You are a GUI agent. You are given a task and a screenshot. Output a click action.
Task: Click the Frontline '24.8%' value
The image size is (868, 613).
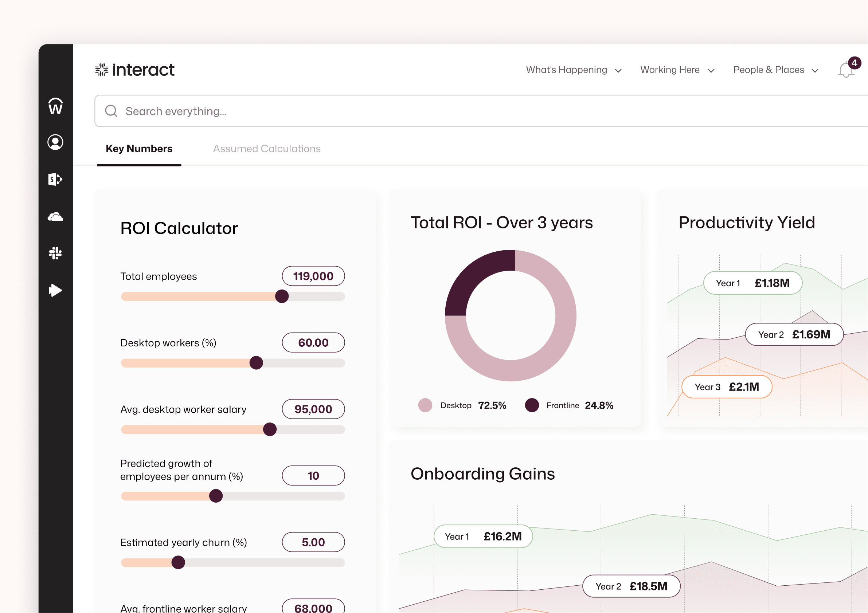tap(599, 405)
